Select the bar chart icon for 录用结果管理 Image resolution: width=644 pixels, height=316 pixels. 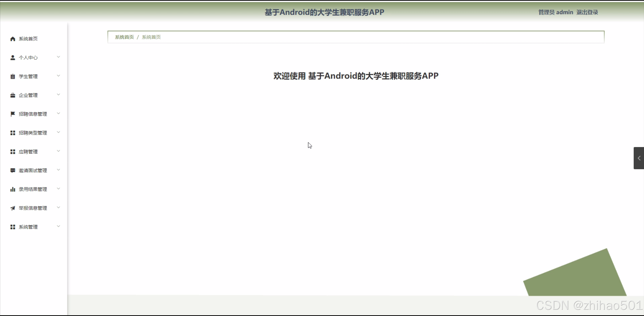click(x=13, y=189)
